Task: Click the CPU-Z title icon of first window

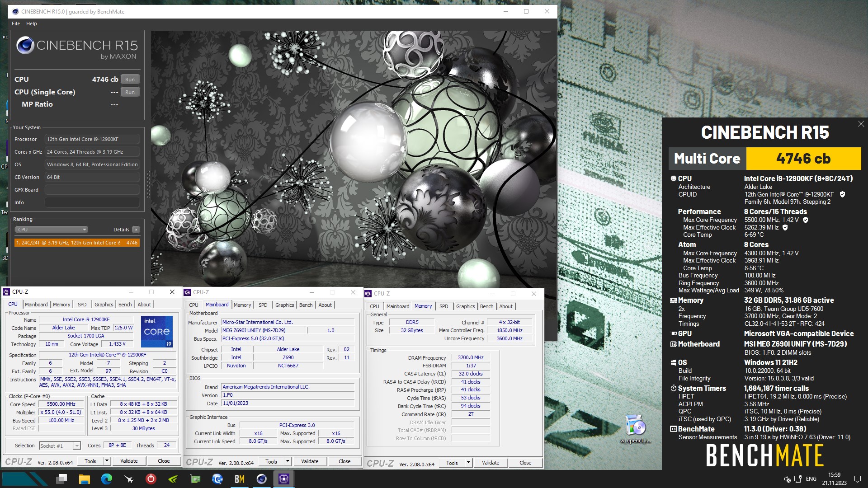Action: tap(6, 292)
